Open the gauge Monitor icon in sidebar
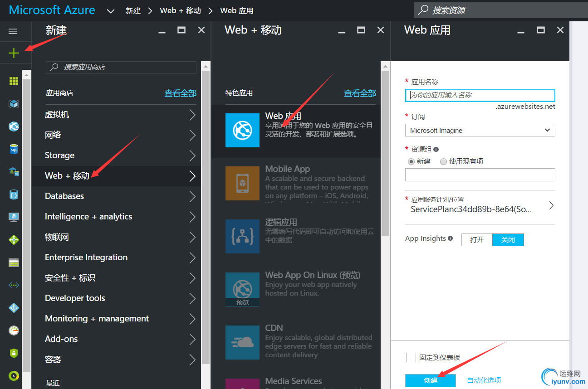Viewport: 588px width, 389px height. 14,331
